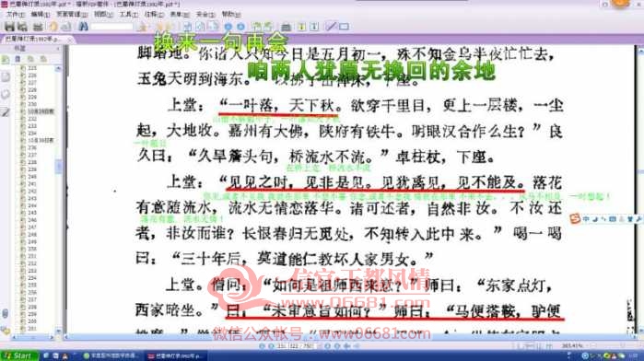
Task: Select bookmark 256 in the list
Action: pos(32,292)
